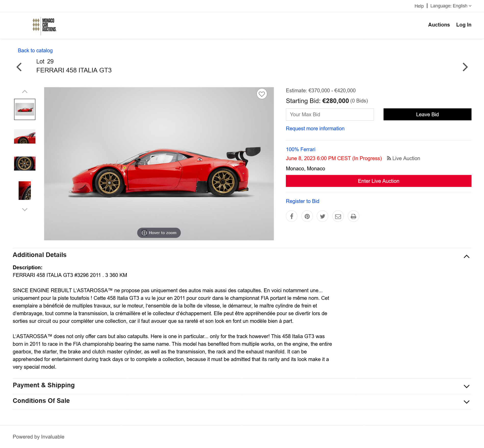Screen dimensions: 484x448
Task: Go to the next lot arrow
Action: coord(465,67)
